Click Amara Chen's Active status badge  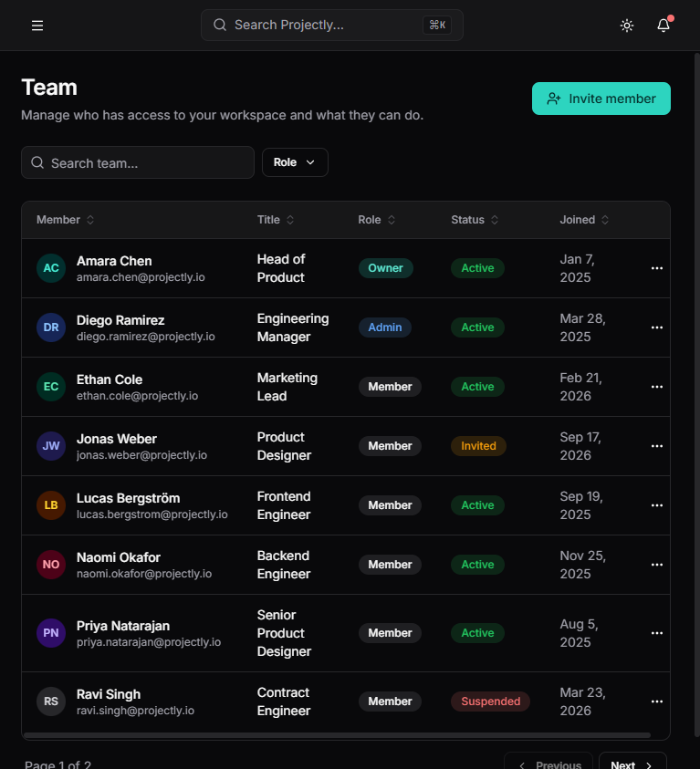coord(477,268)
